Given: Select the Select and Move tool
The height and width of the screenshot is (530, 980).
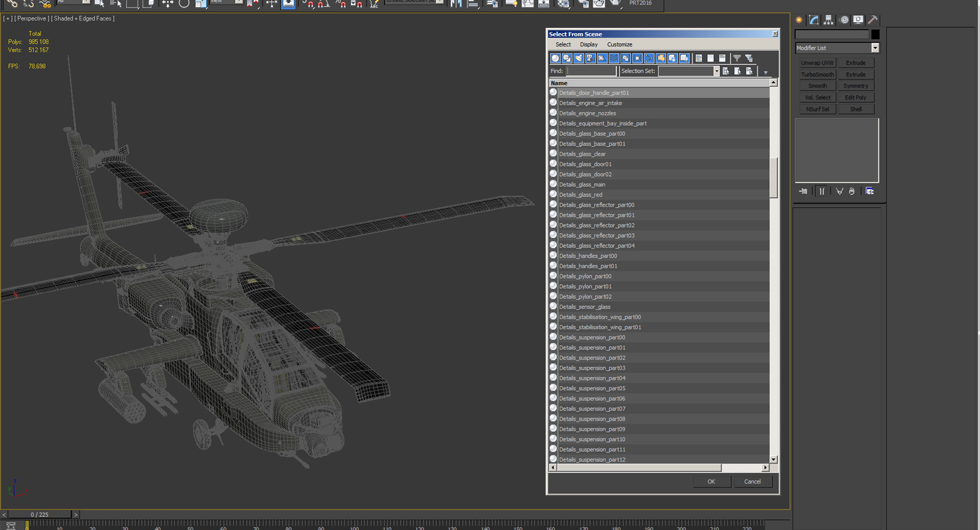Looking at the screenshot, I should click(x=168, y=4).
